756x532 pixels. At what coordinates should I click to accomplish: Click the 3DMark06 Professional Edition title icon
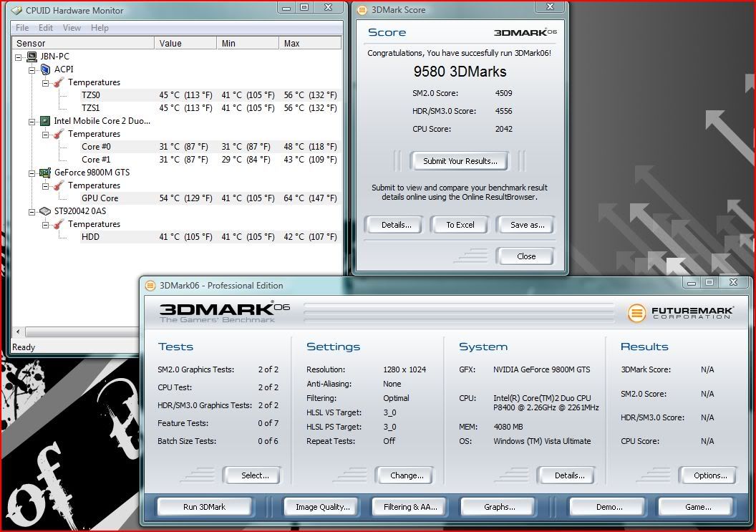pyautogui.click(x=150, y=286)
